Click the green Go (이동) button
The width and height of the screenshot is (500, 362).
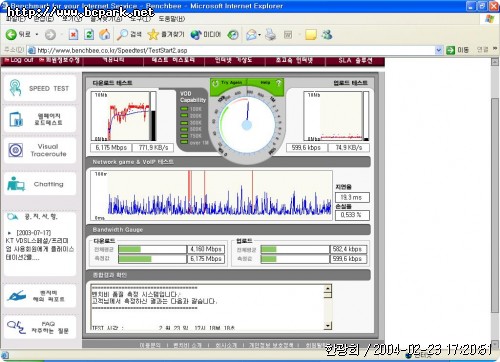coord(457,50)
